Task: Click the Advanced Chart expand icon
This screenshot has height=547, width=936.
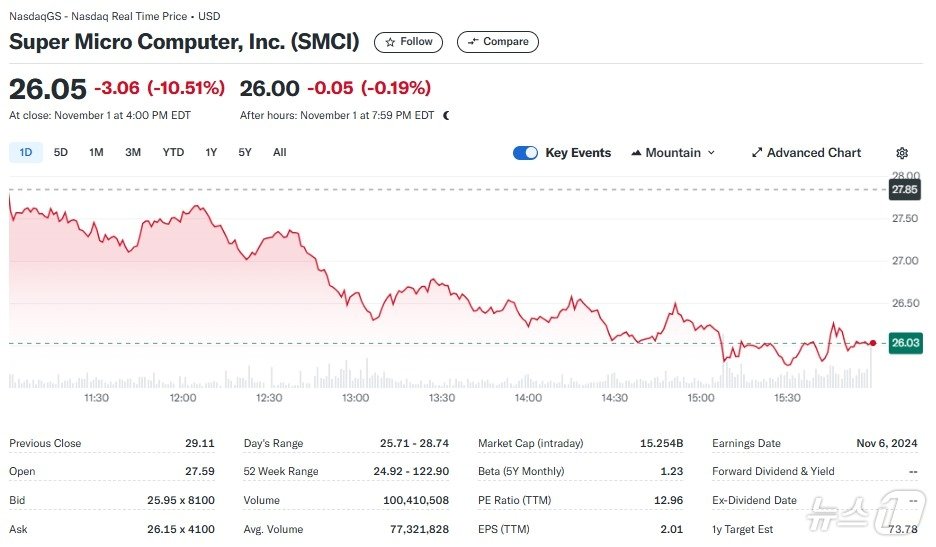Action: click(x=757, y=153)
